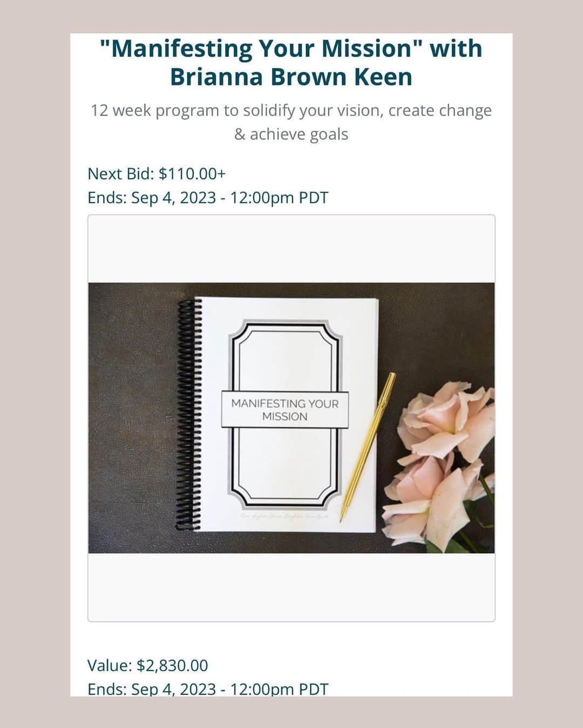
Task: Click the black spiral binding of notebook
Action: click(x=189, y=414)
